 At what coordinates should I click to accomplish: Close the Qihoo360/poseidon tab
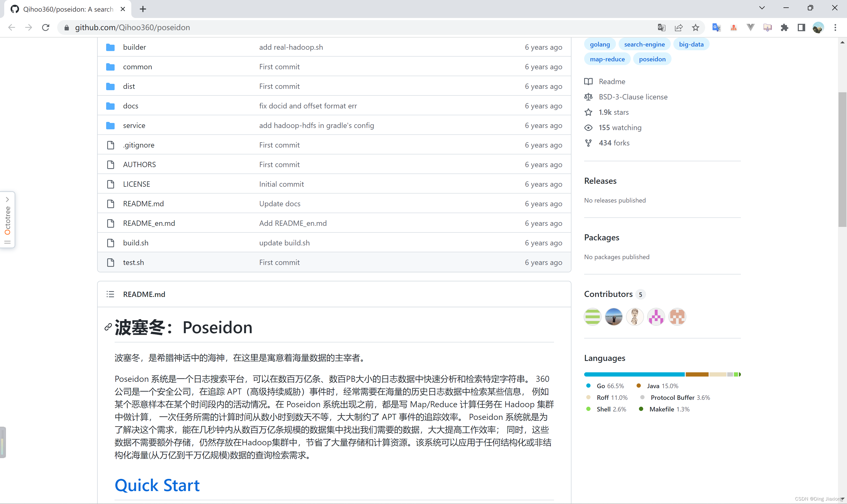pyautogui.click(x=123, y=9)
